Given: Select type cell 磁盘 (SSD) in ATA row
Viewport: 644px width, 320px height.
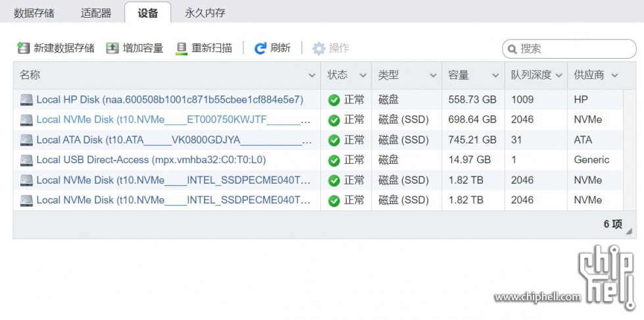Looking at the screenshot, I should point(403,140).
